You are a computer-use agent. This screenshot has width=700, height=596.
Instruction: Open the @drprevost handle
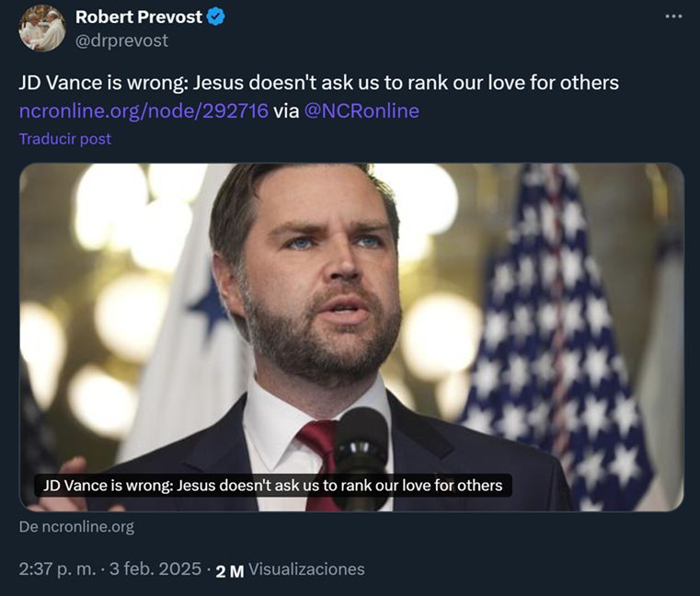(x=121, y=40)
